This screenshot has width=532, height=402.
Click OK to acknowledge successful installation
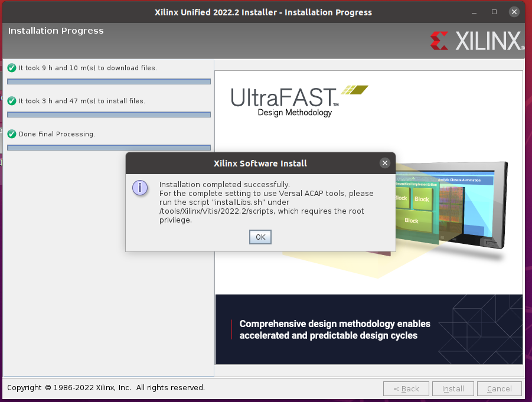[x=260, y=237]
